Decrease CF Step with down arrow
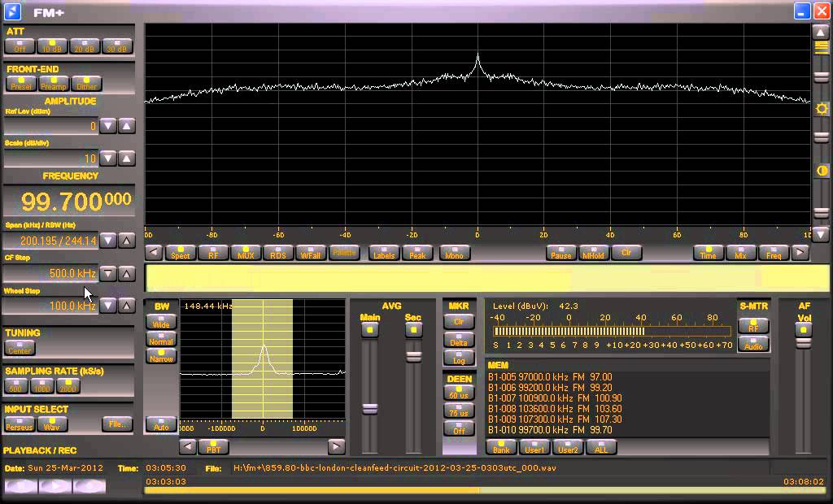Image resolution: width=833 pixels, height=504 pixels. pyautogui.click(x=108, y=273)
